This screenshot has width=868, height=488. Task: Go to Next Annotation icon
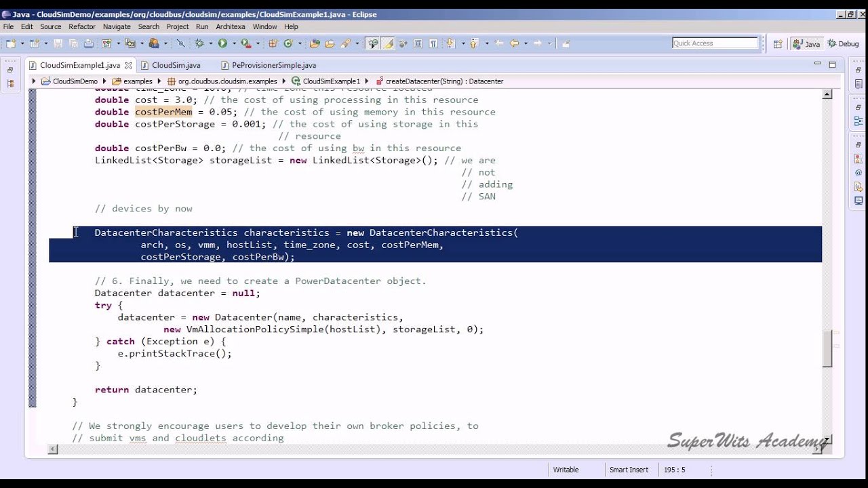[x=450, y=43]
